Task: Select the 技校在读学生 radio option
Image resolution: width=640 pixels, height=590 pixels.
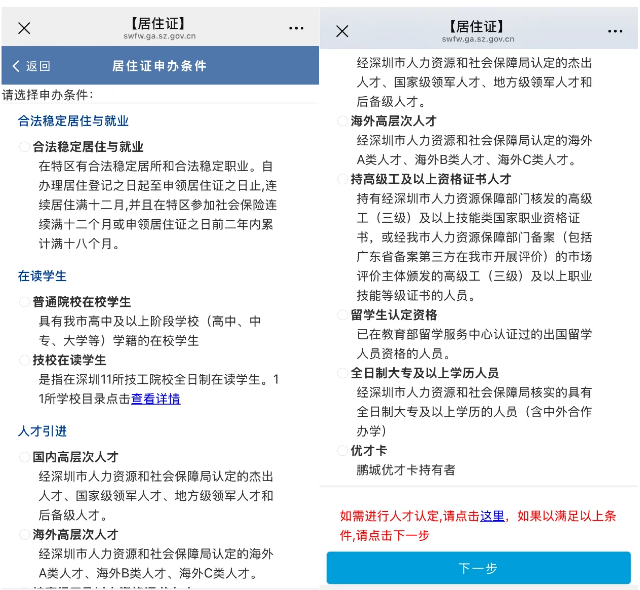Action: (24, 360)
